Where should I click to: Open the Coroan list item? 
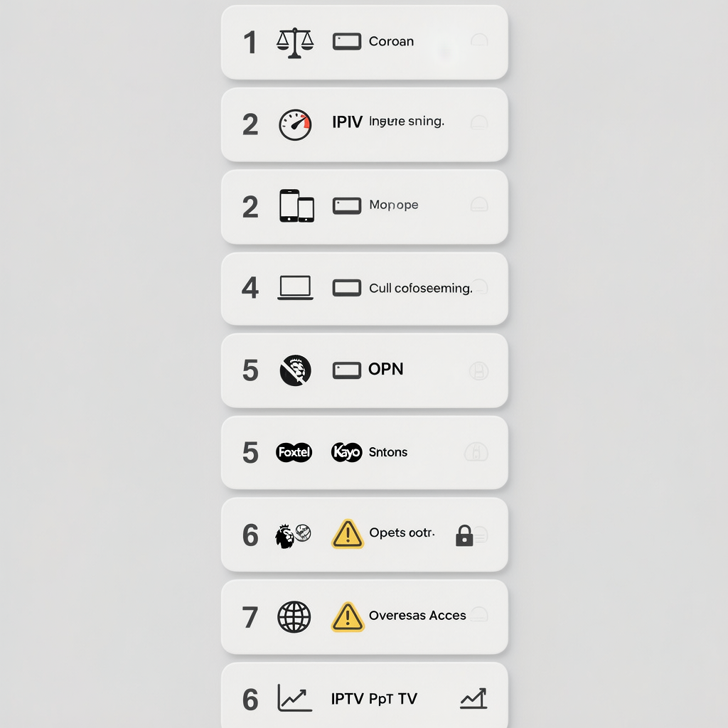click(365, 42)
